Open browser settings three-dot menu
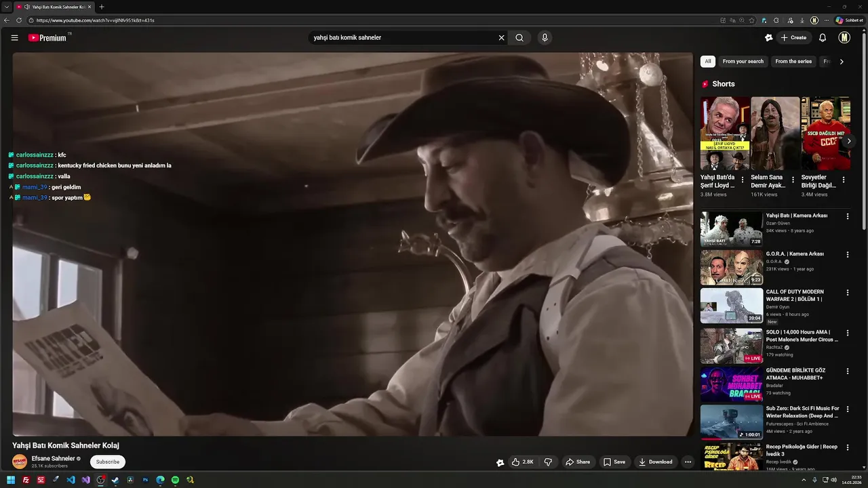 pyautogui.click(x=826, y=20)
